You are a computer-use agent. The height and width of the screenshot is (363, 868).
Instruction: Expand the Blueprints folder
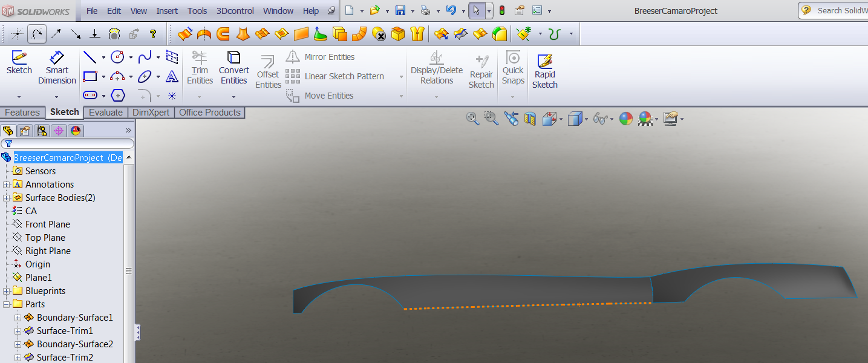[x=7, y=291]
